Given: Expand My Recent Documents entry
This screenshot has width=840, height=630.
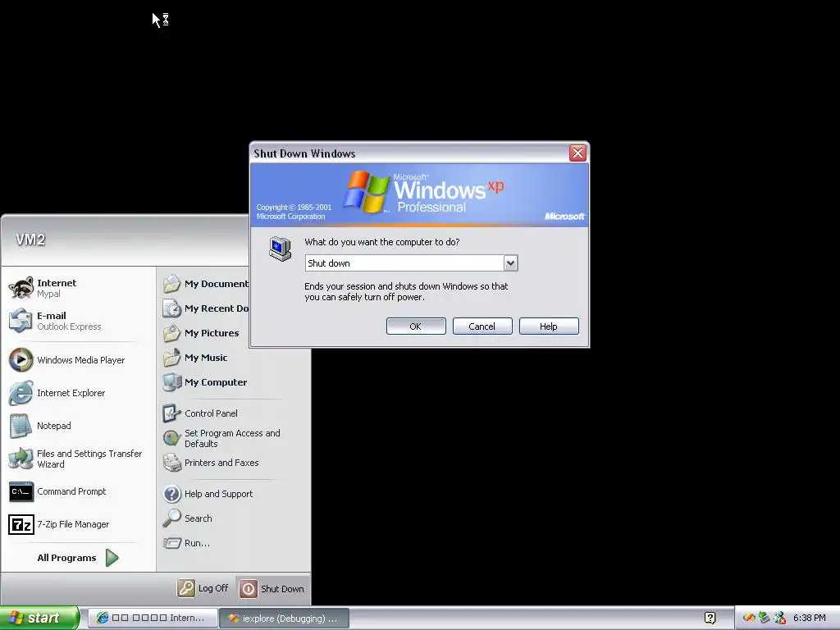Looking at the screenshot, I should [206, 308].
